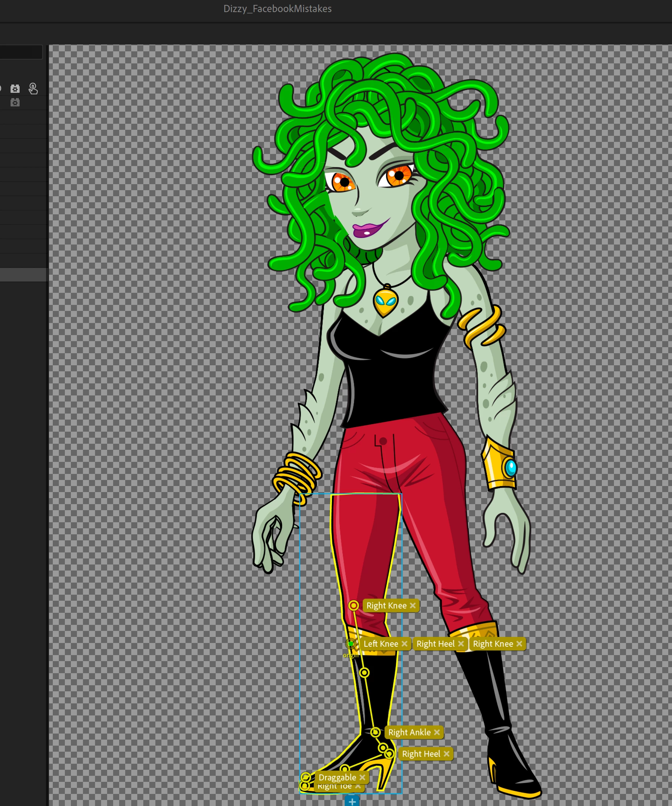
Task: Remove the Left Knee tag with its X
Action: coord(404,644)
